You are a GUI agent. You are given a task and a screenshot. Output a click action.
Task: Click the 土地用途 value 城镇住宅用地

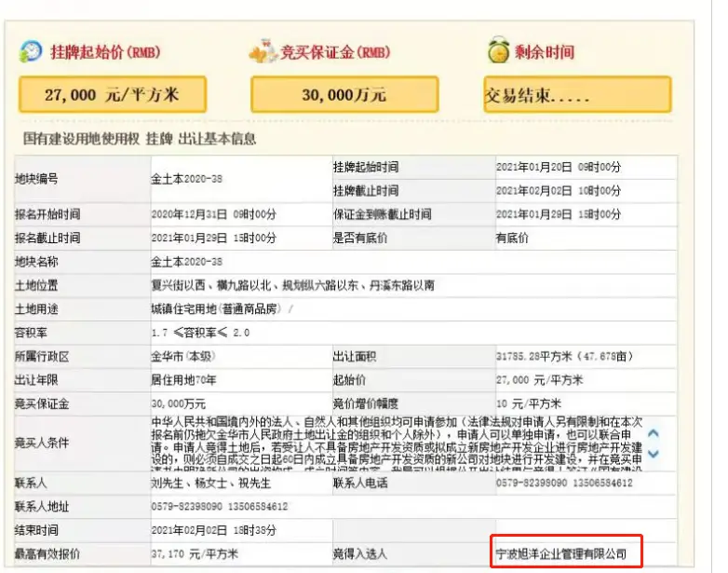pyautogui.click(x=222, y=309)
